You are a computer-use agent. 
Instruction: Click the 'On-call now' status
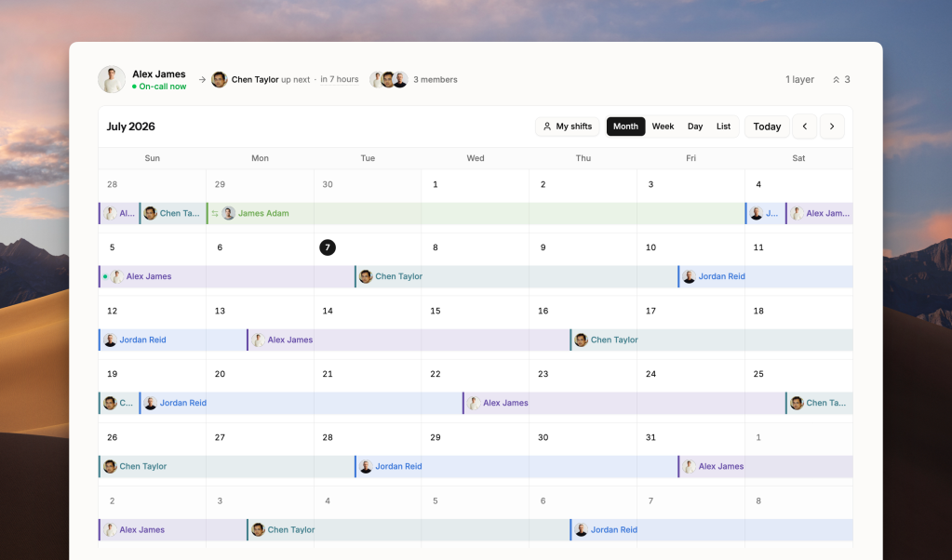point(159,87)
